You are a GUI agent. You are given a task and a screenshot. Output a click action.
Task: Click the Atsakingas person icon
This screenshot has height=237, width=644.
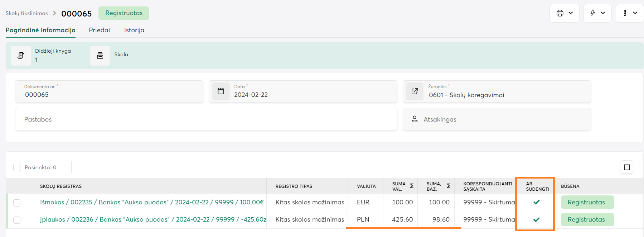(x=415, y=119)
